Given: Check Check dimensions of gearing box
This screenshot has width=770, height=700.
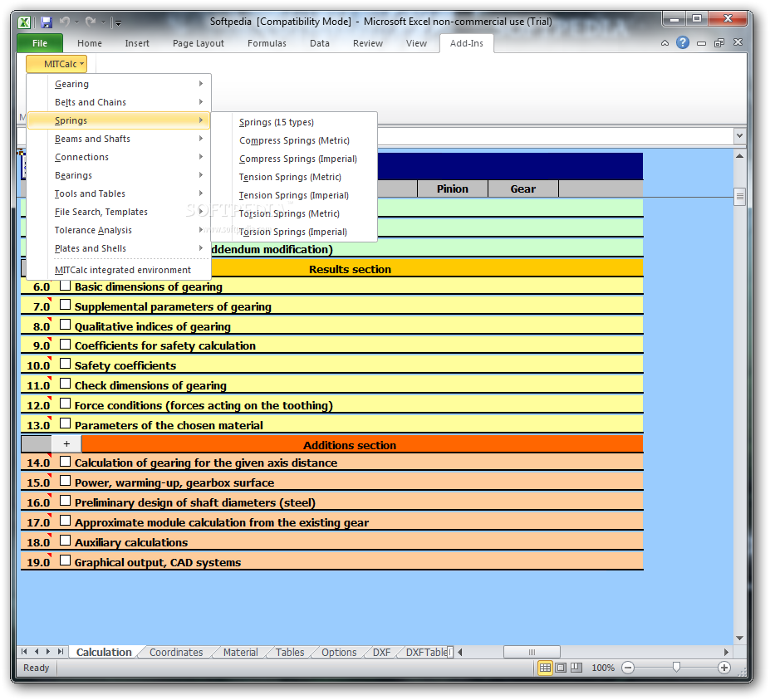Looking at the screenshot, I should tap(65, 384).
